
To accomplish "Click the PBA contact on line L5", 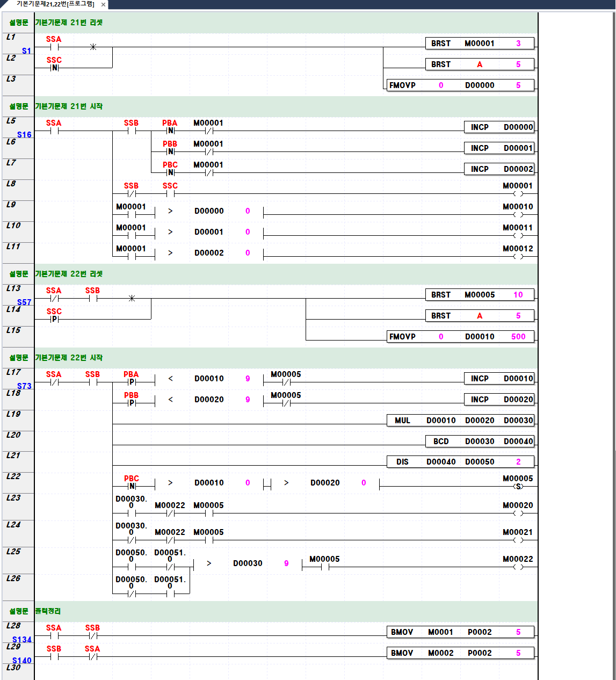I will 170,131.
